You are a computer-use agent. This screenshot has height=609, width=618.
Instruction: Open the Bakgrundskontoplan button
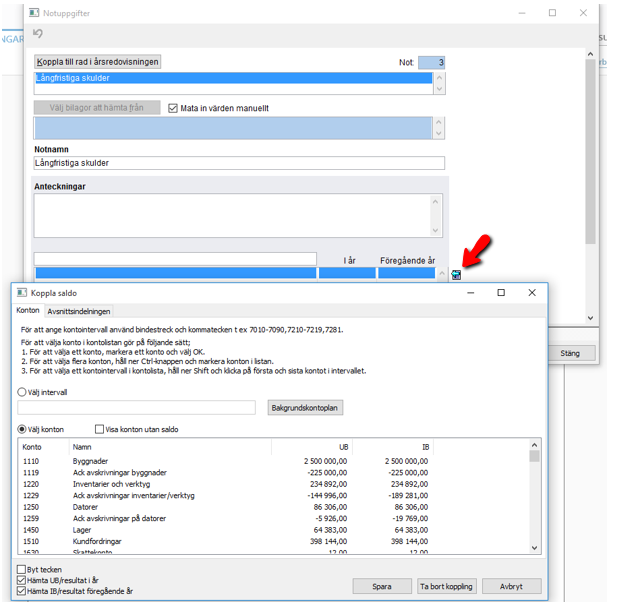305,408
